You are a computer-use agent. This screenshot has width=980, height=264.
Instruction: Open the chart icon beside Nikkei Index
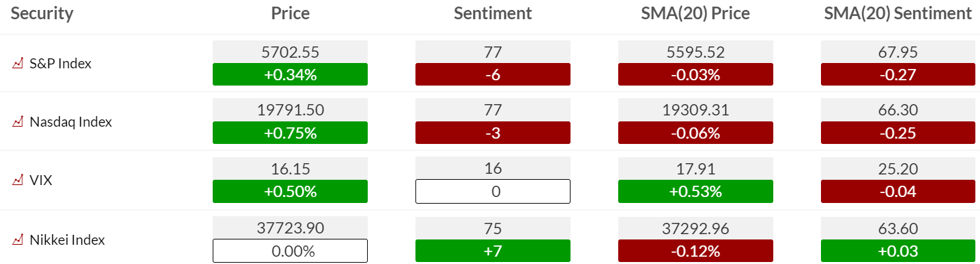click(17, 240)
